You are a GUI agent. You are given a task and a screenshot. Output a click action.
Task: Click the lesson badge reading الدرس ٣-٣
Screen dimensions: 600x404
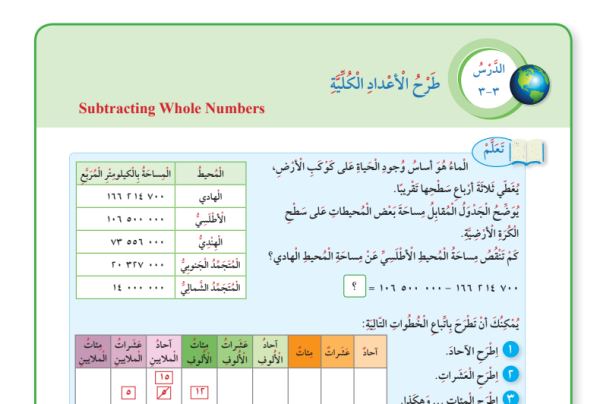tap(489, 79)
